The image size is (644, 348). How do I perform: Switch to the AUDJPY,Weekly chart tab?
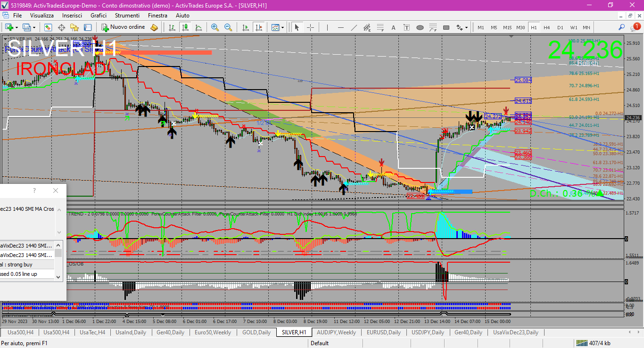coord(337,332)
